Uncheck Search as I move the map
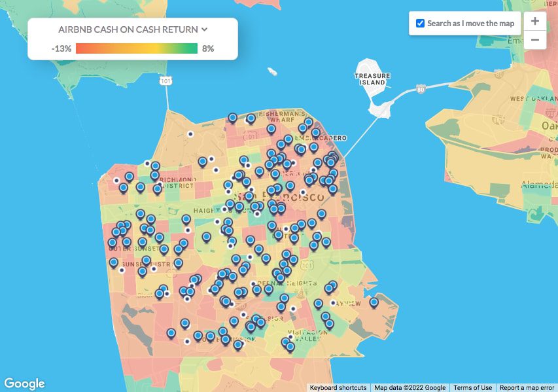This screenshot has height=392, width=558. (421, 24)
